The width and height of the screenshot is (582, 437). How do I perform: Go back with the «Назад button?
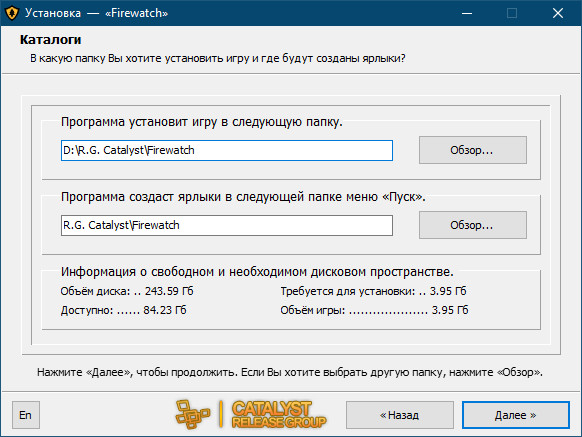(400, 415)
